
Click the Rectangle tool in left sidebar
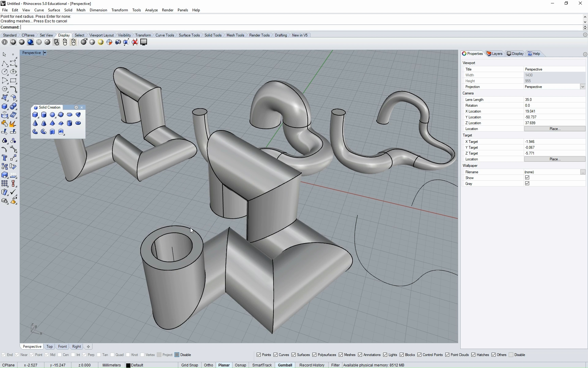13,81
